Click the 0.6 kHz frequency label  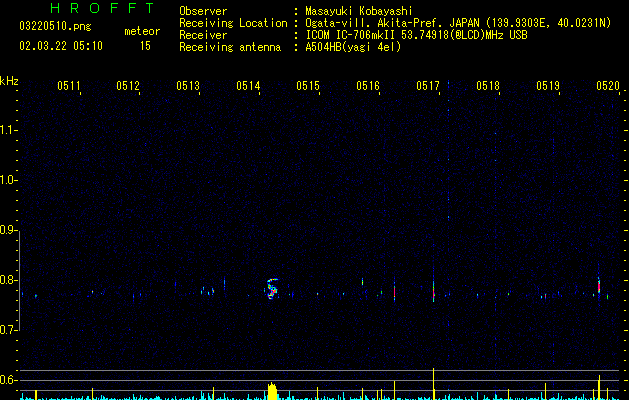[9, 380]
